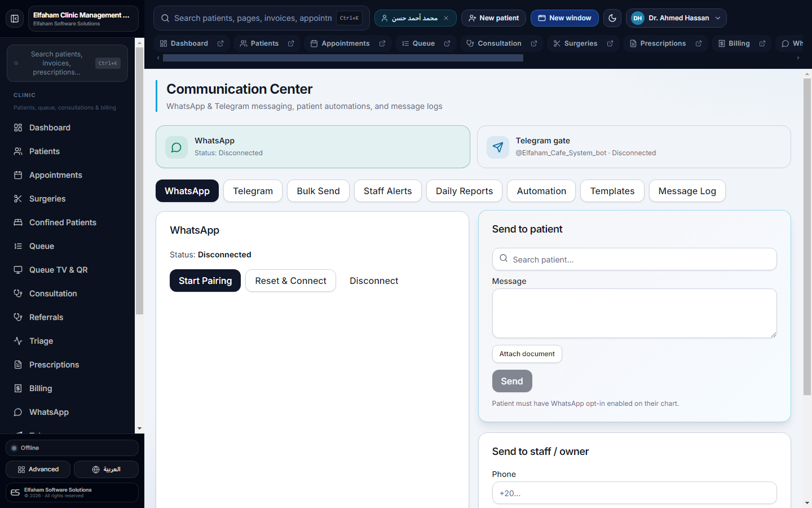812x508 pixels.
Task: Select the WhatsApp status card
Action: 313,147
